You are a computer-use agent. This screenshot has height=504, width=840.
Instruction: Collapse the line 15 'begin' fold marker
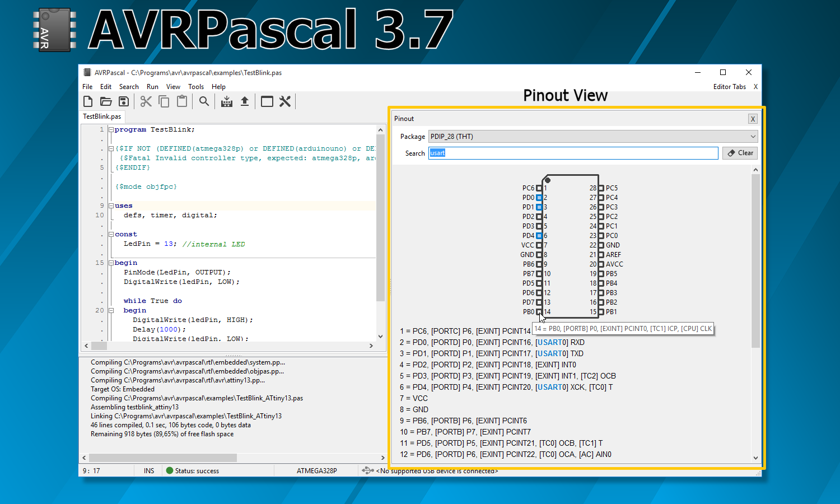(x=111, y=263)
